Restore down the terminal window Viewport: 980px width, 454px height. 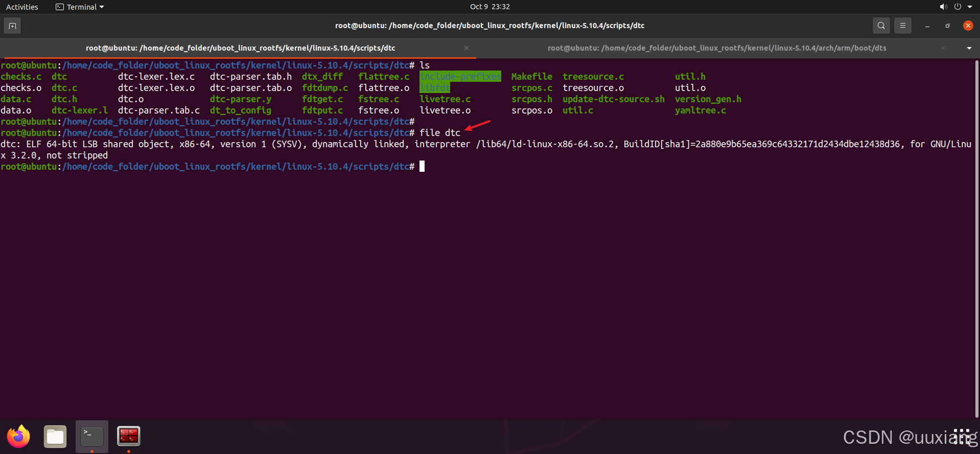pyautogui.click(x=948, y=26)
